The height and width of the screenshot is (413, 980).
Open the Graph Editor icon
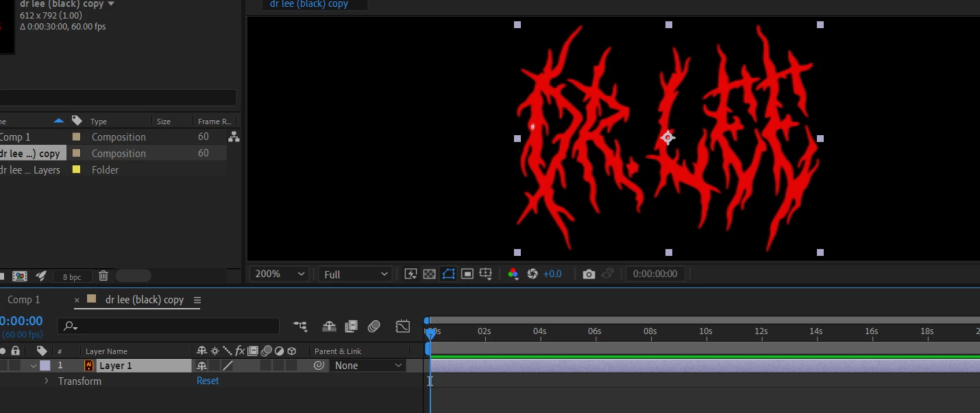point(403,326)
